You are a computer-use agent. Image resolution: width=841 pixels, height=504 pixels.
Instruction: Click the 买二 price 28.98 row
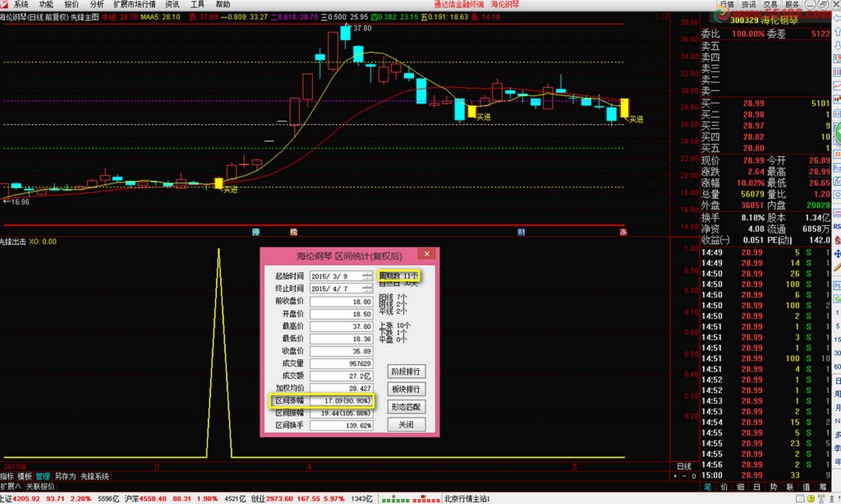pos(765,114)
